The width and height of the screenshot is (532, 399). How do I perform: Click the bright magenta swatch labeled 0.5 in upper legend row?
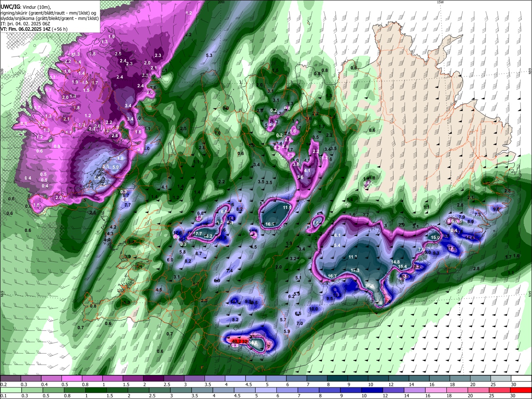coord(71,378)
